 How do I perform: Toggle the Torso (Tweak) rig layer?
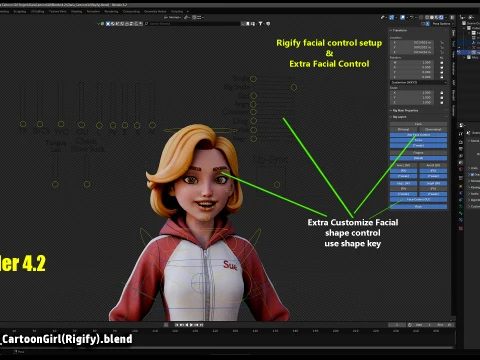pos(418,145)
